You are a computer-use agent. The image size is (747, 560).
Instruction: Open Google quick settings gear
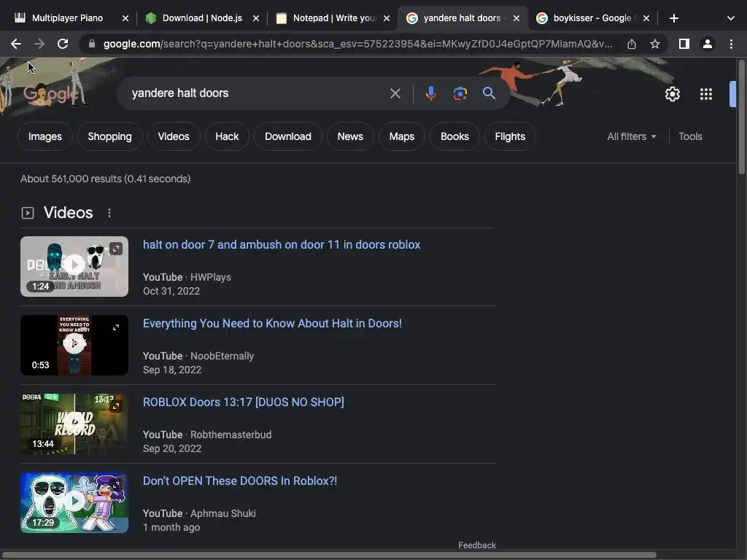click(x=672, y=94)
